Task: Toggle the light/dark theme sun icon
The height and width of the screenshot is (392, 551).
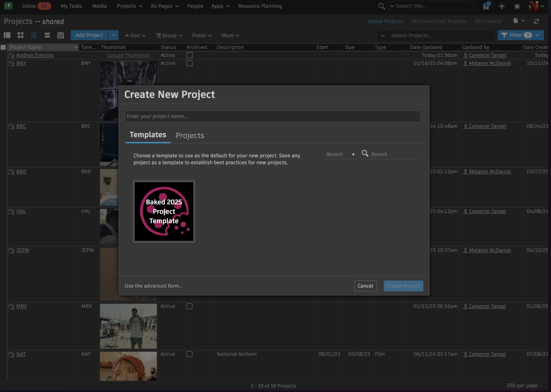Action: 517,6
